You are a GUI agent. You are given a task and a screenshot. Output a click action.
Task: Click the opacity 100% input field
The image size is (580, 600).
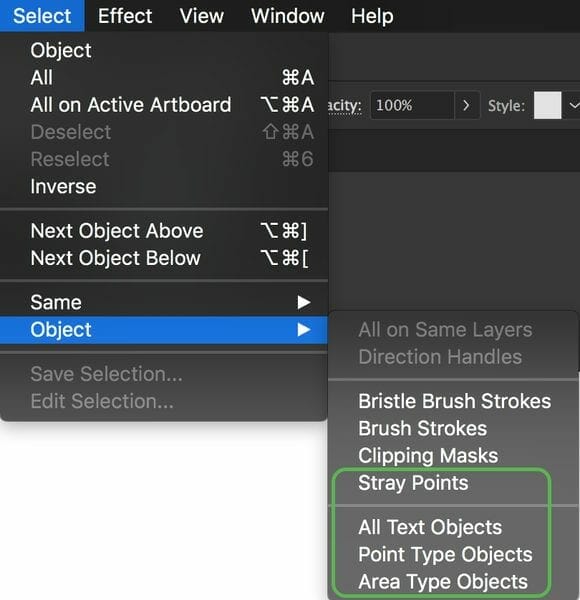click(x=413, y=105)
